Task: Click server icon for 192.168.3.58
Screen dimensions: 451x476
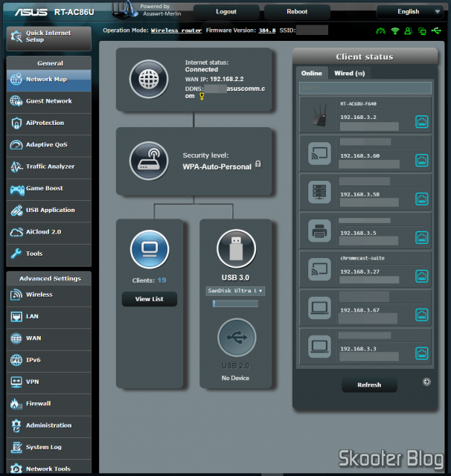Action: pyautogui.click(x=319, y=192)
